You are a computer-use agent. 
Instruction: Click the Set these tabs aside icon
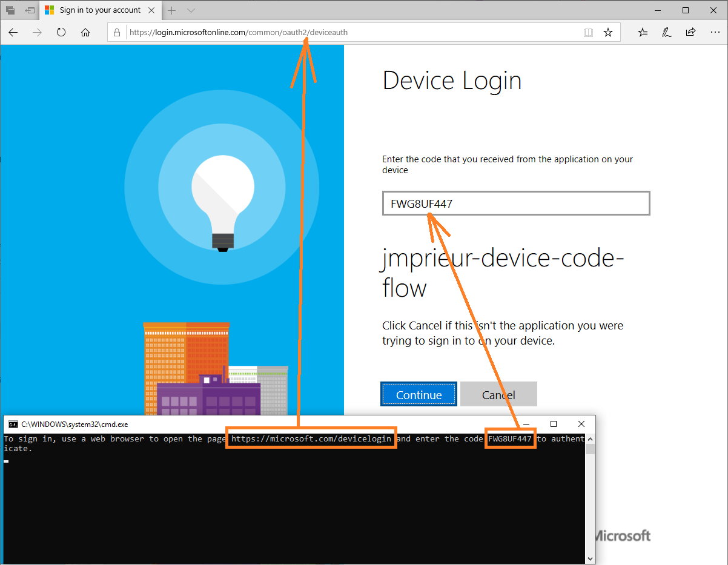tap(30, 10)
